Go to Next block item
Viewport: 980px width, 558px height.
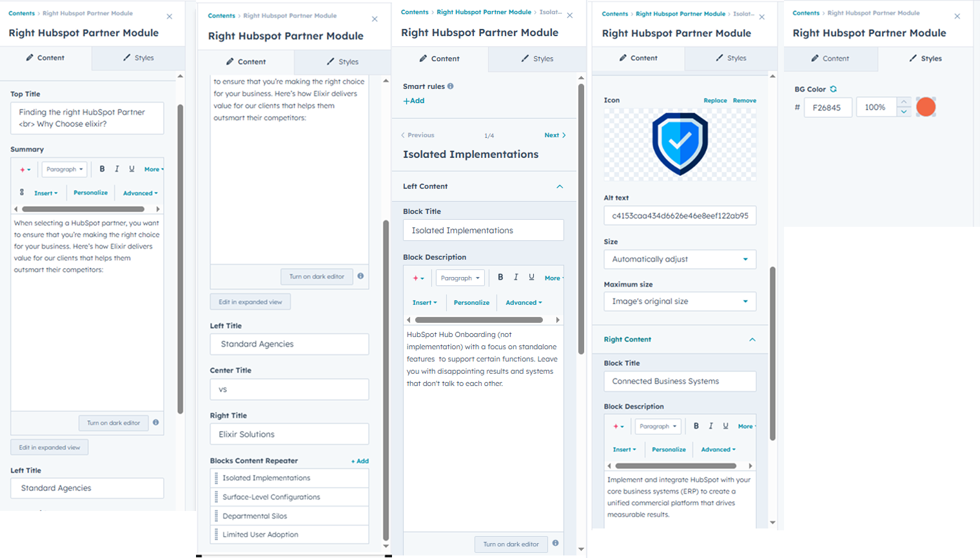pyautogui.click(x=554, y=135)
